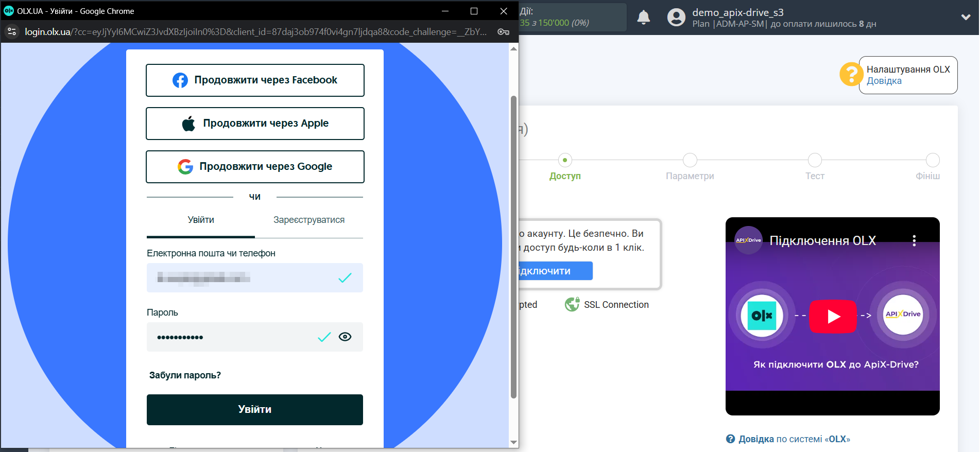980x452 pixels.
Task: Click the SSL Connection shield icon
Action: 572,305
